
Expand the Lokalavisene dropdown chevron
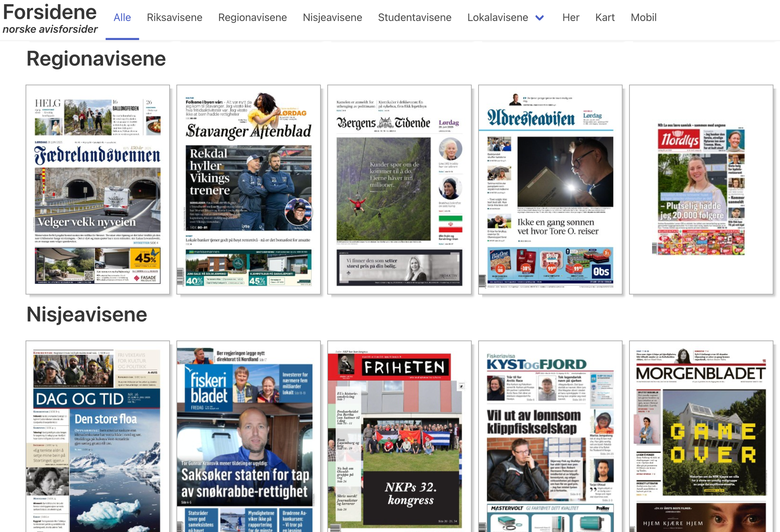(x=540, y=18)
